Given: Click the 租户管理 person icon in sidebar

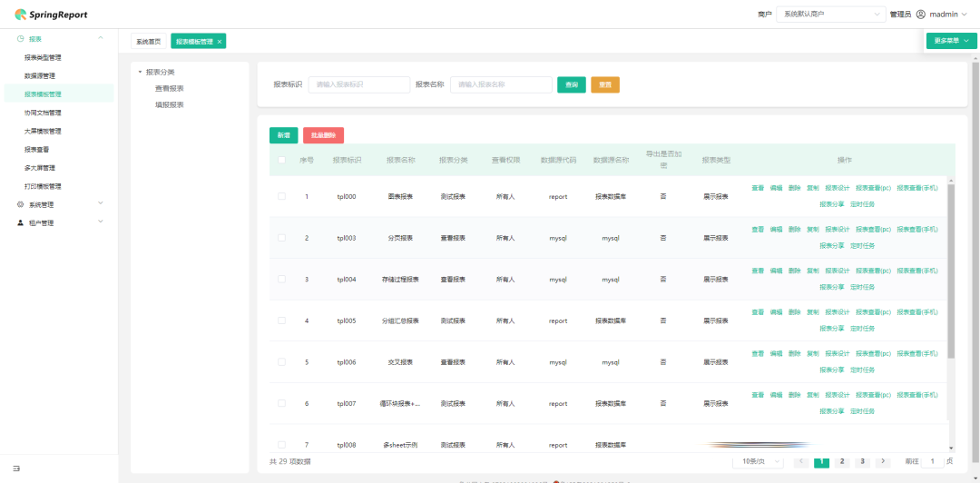Looking at the screenshot, I should point(20,222).
